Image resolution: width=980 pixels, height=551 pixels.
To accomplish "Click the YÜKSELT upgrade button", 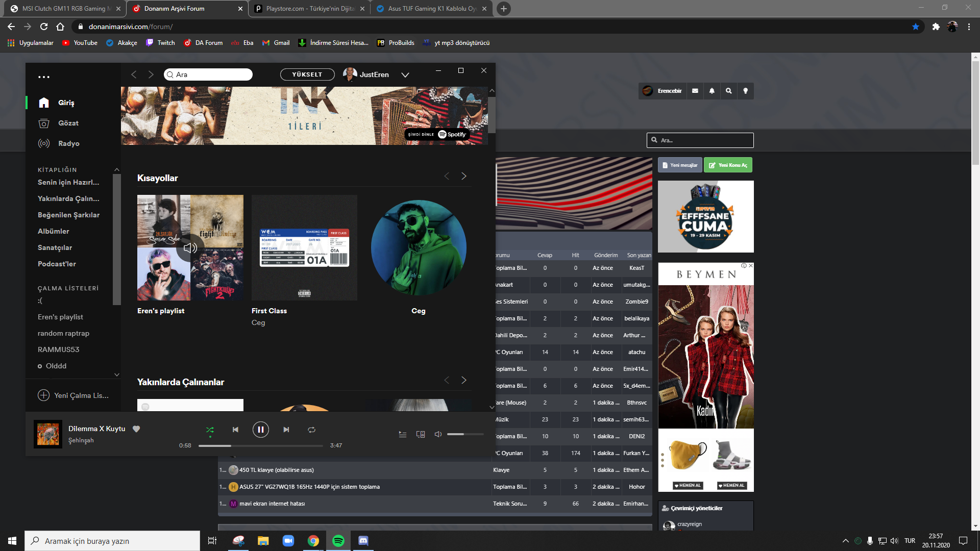I will (x=307, y=74).
